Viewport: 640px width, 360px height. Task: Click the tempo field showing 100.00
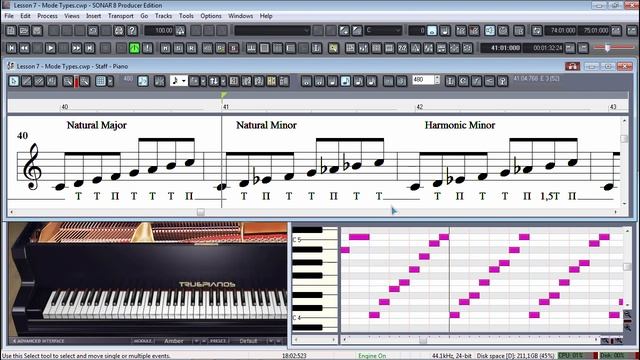(x=160, y=31)
